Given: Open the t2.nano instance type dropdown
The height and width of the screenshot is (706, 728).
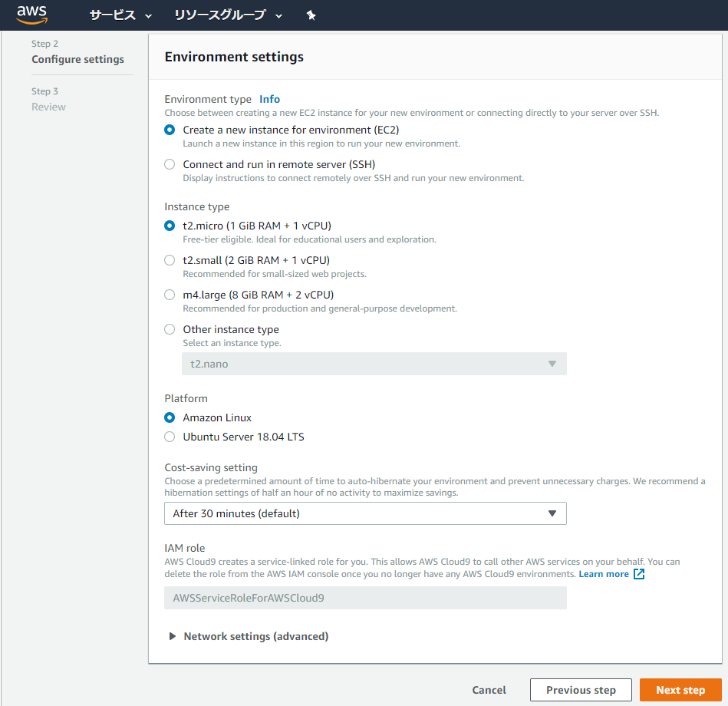Looking at the screenshot, I should tap(374, 364).
